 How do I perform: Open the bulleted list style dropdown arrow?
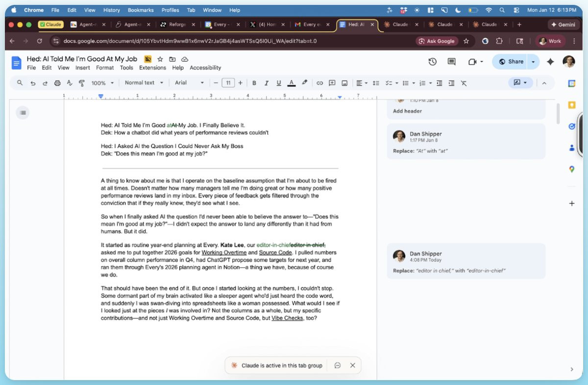(414, 83)
